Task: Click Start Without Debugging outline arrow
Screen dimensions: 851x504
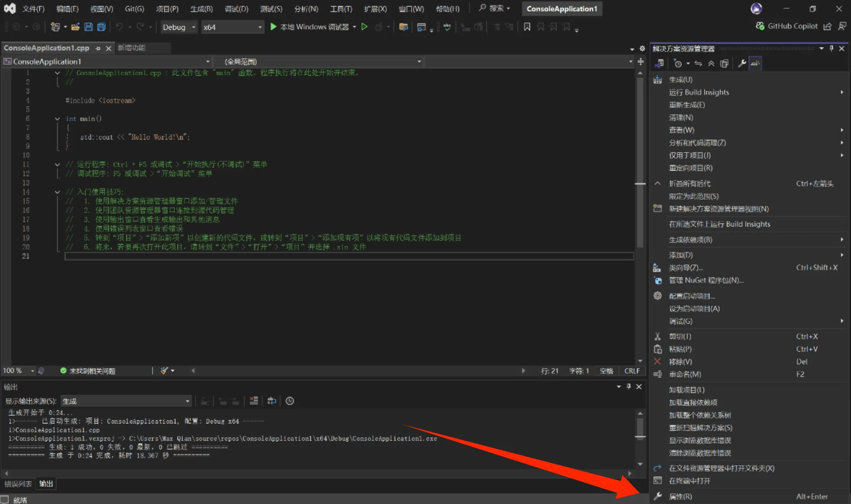Action: (x=364, y=27)
